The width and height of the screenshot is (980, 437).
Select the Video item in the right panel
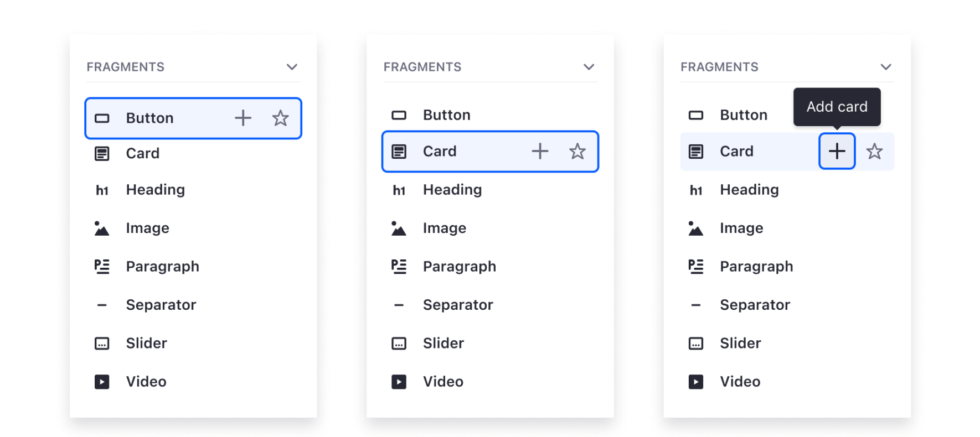tap(740, 382)
